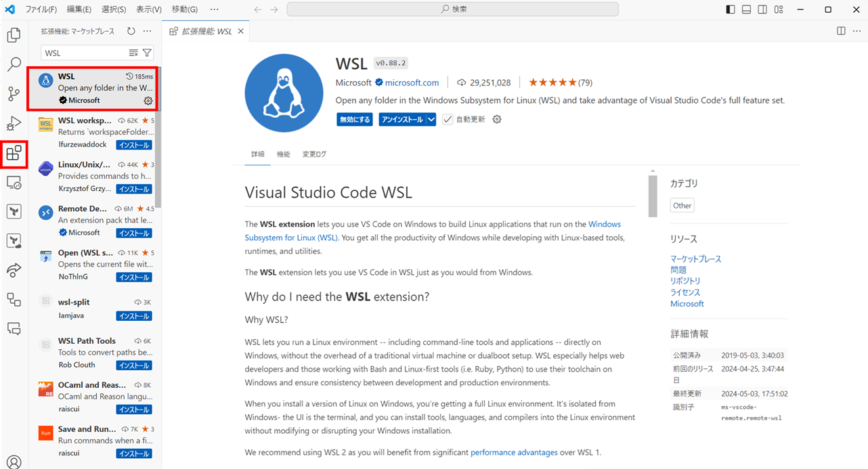
Task: Open the 問題 resource link
Action: coord(678,269)
